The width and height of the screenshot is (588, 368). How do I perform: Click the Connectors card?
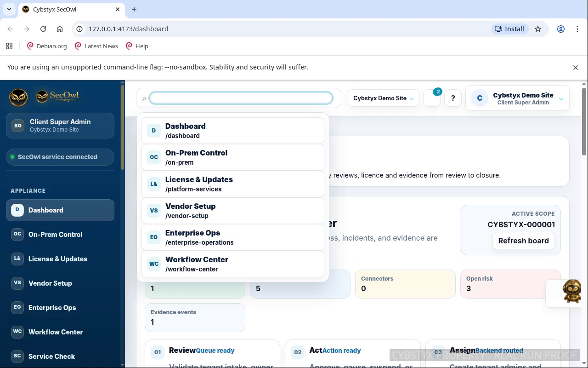pyautogui.click(x=405, y=284)
